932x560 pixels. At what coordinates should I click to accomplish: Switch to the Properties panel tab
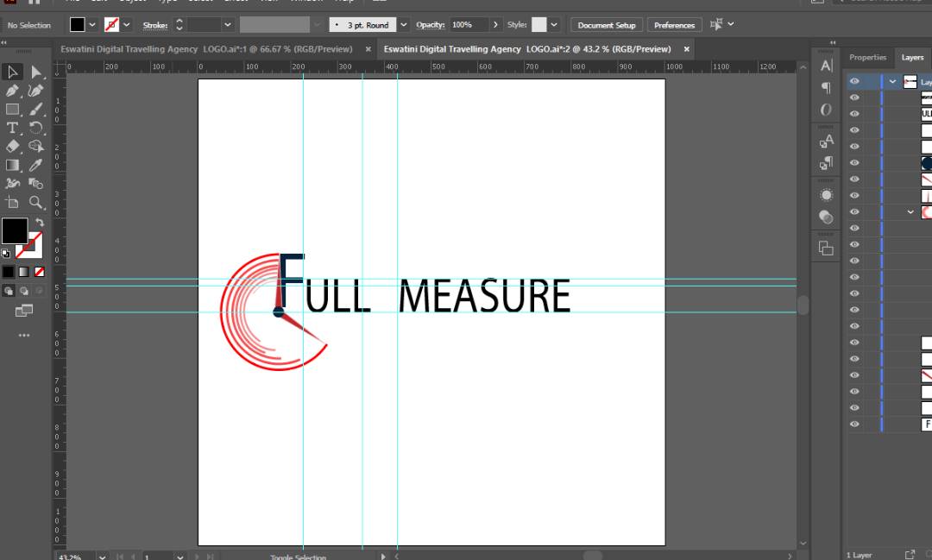click(867, 58)
